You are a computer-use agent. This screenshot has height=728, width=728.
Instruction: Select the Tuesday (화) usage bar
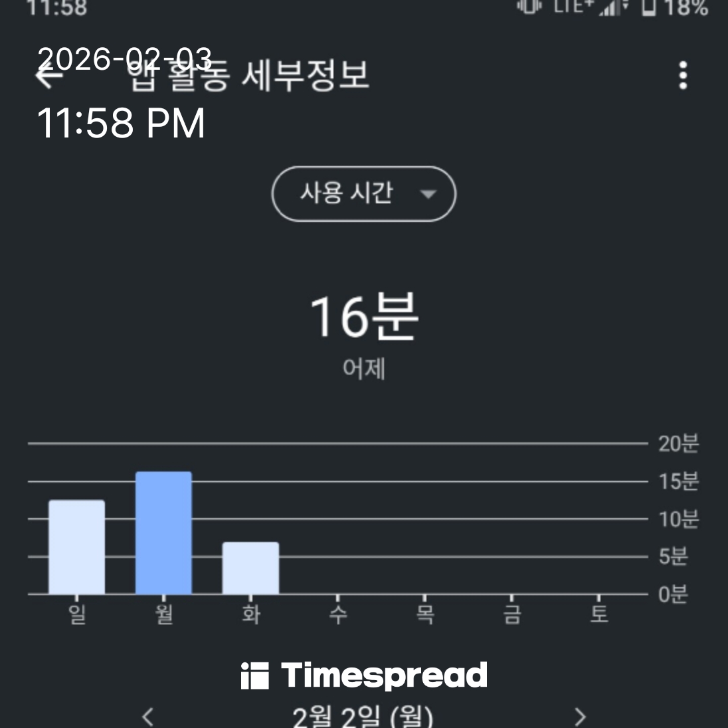click(x=250, y=568)
